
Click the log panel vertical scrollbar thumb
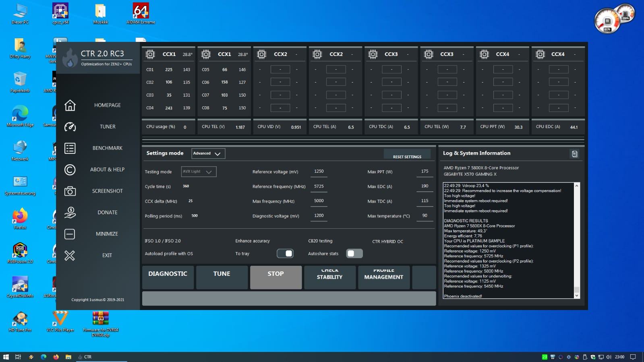pos(577,290)
